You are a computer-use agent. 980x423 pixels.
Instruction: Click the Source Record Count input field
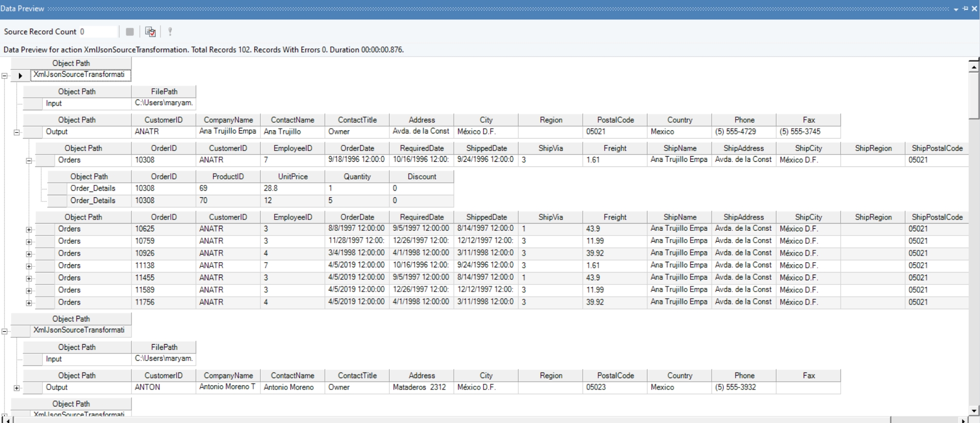click(98, 32)
